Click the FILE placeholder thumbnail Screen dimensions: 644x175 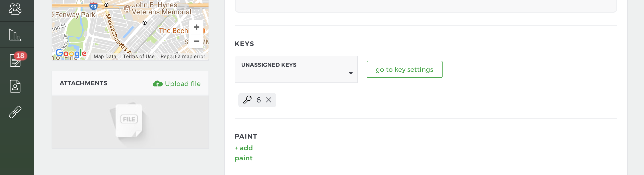click(129, 121)
